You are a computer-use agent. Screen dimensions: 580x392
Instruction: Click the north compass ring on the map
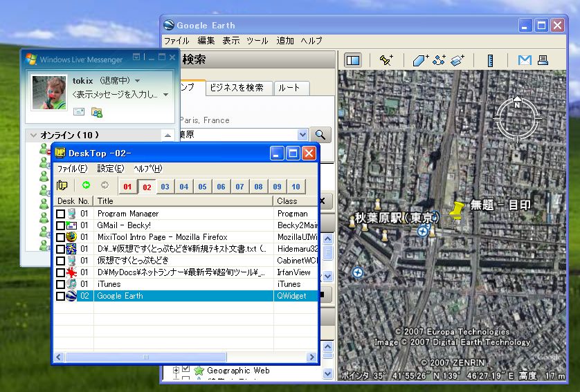tap(517, 119)
